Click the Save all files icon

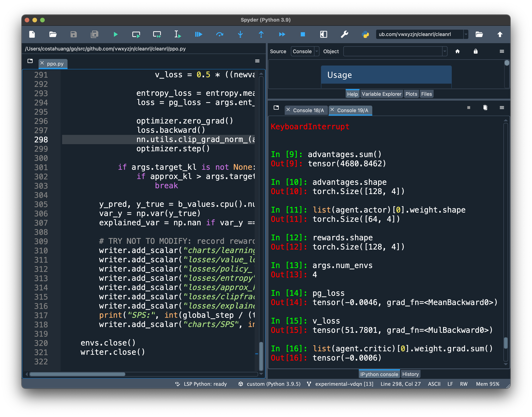[x=94, y=34]
